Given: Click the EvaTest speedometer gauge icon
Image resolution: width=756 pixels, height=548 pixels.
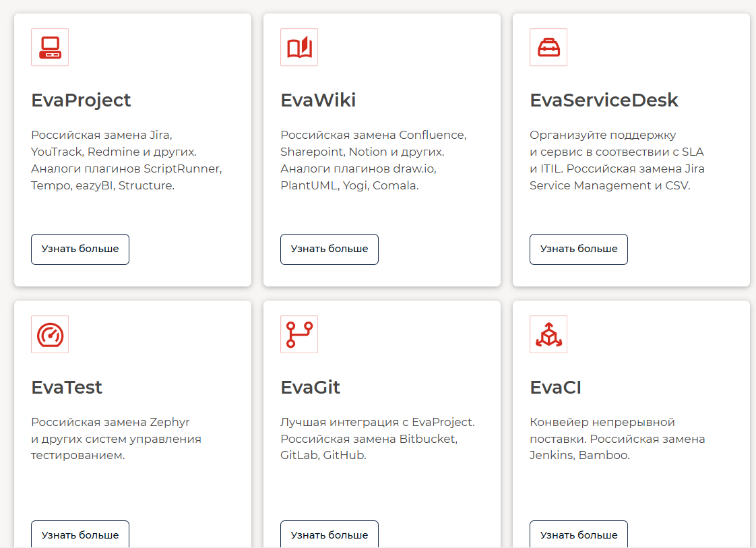Looking at the screenshot, I should (x=50, y=334).
